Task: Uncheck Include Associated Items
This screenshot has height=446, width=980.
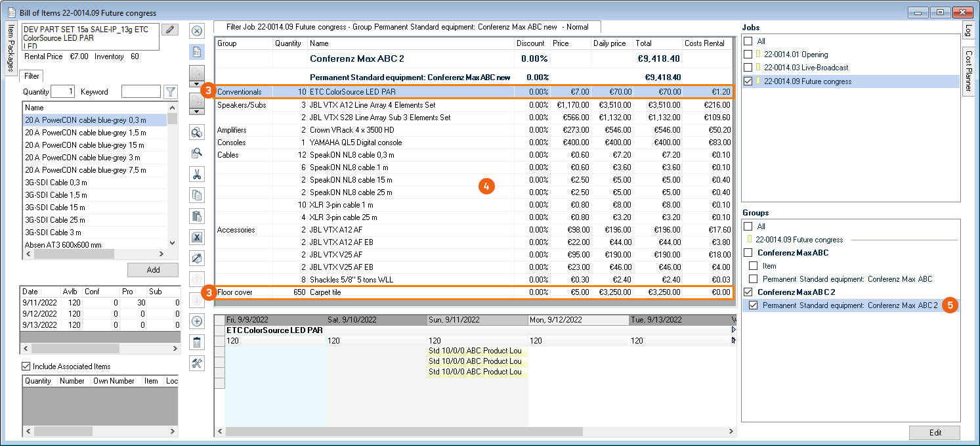Action: point(26,367)
